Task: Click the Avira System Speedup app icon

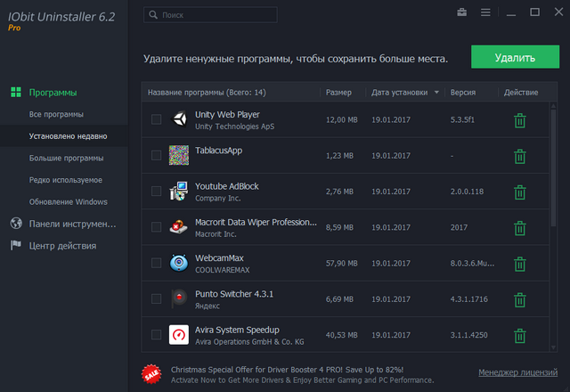Action: (179, 334)
